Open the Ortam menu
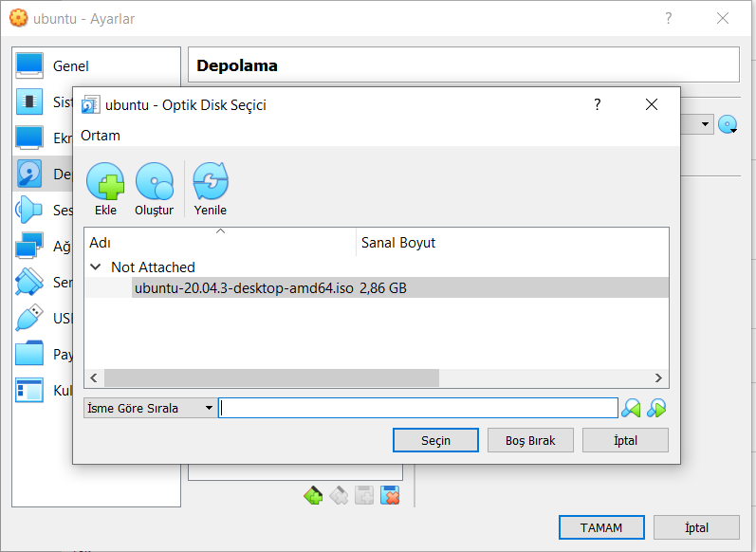 pos(101,136)
